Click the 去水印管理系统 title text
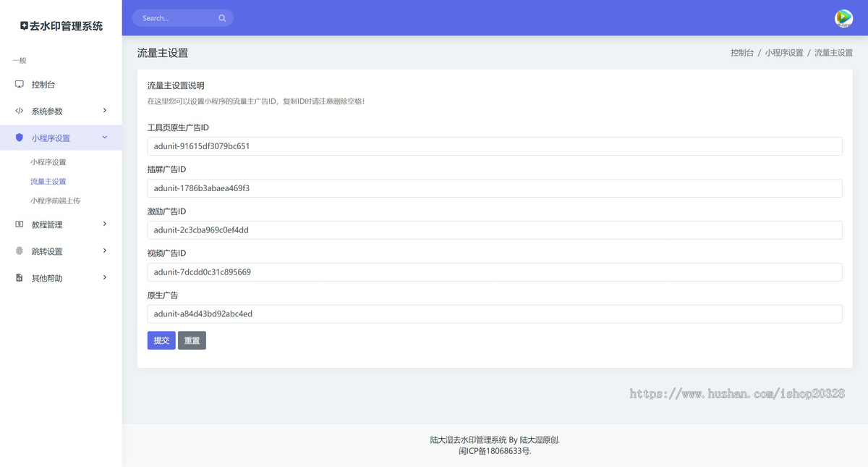The image size is (868, 467). tap(66, 26)
